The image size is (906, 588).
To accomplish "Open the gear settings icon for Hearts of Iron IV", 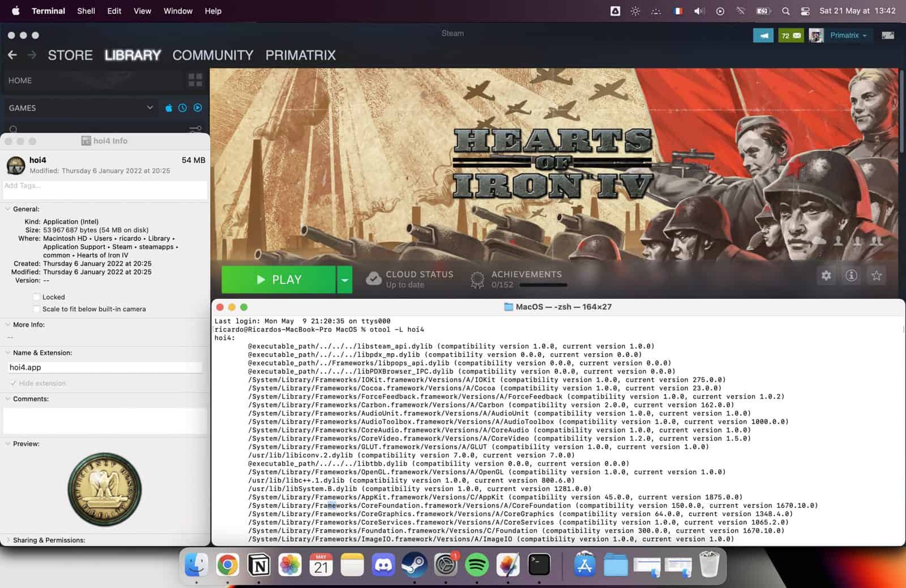I will click(x=826, y=276).
